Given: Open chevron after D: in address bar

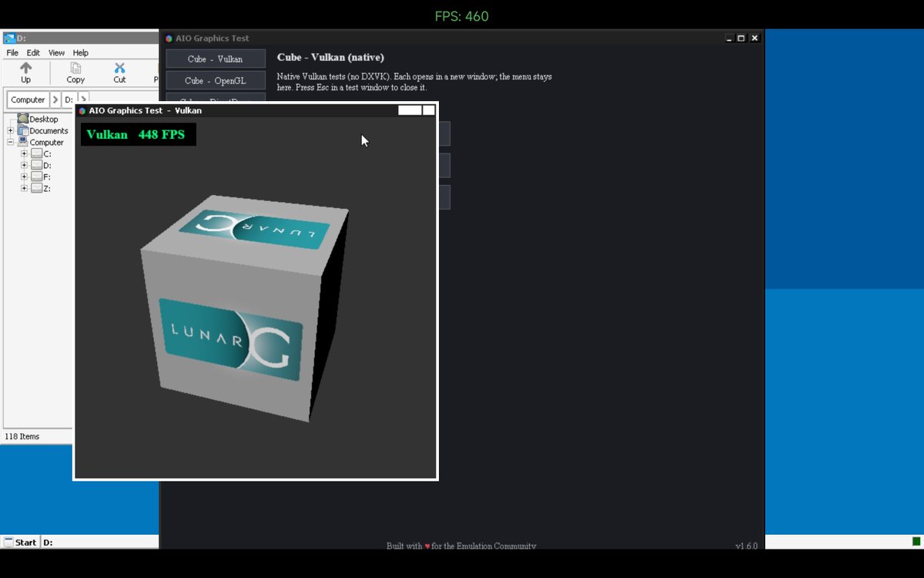Looking at the screenshot, I should (83, 99).
